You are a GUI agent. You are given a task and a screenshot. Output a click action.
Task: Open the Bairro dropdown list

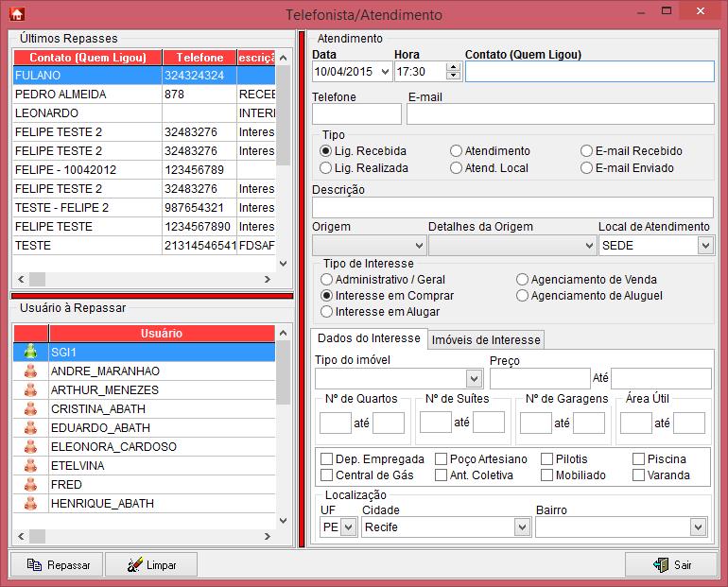point(621,527)
